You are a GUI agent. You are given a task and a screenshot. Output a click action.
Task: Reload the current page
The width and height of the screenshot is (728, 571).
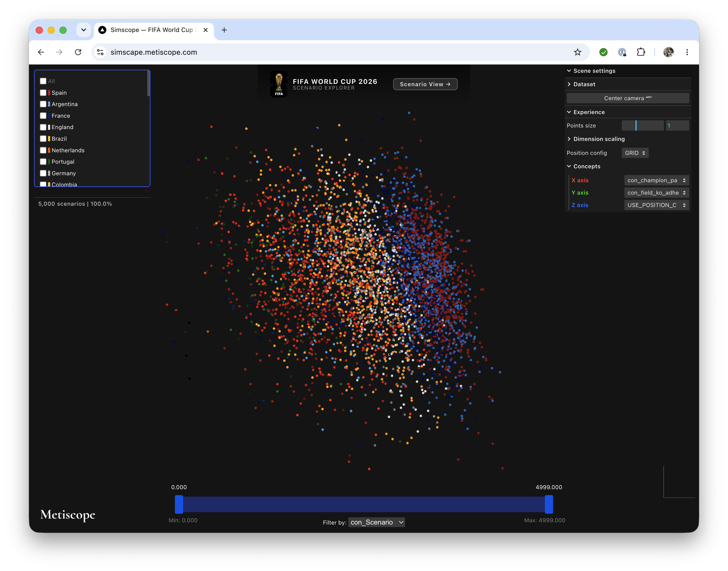click(x=78, y=52)
